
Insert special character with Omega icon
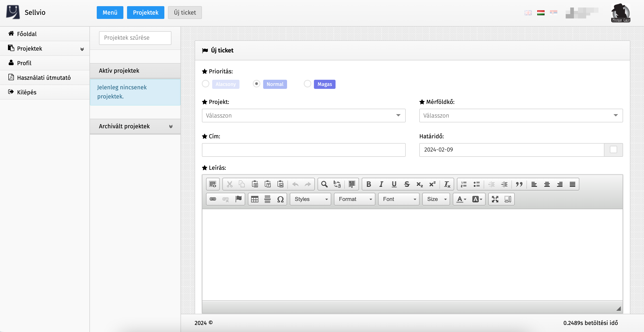pos(280,199)
